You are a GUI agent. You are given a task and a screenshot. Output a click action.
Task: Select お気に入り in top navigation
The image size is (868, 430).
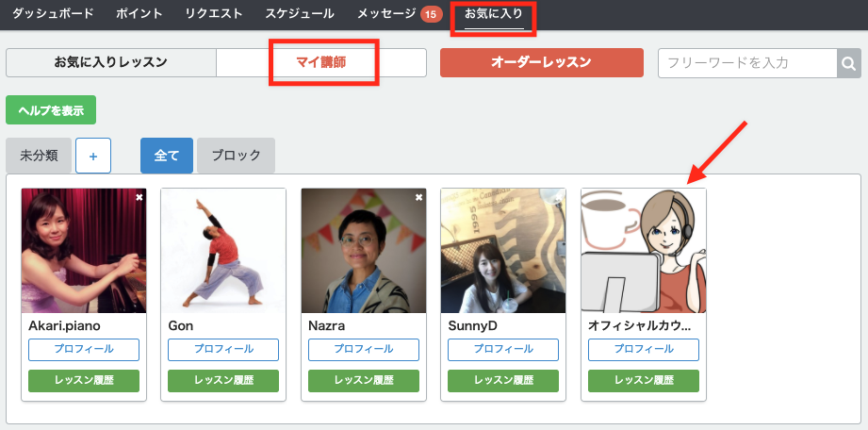(x=494, y=13)
